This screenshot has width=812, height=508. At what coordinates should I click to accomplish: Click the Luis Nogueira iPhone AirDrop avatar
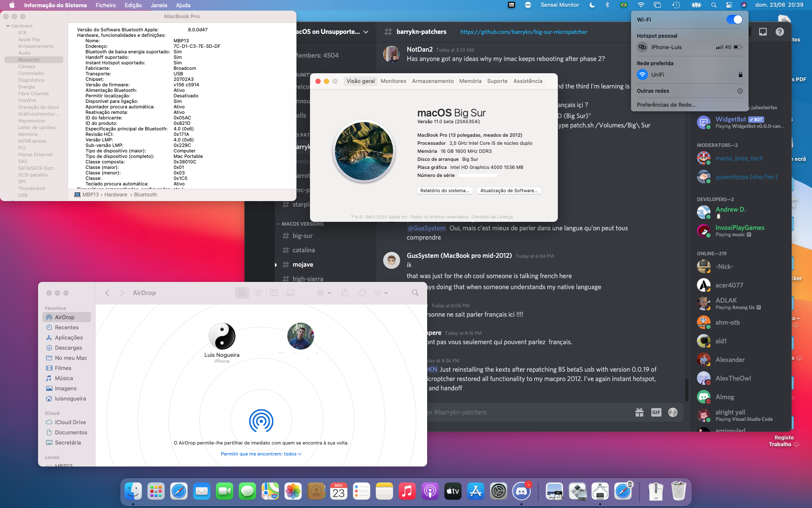click(x=222, y=336)
